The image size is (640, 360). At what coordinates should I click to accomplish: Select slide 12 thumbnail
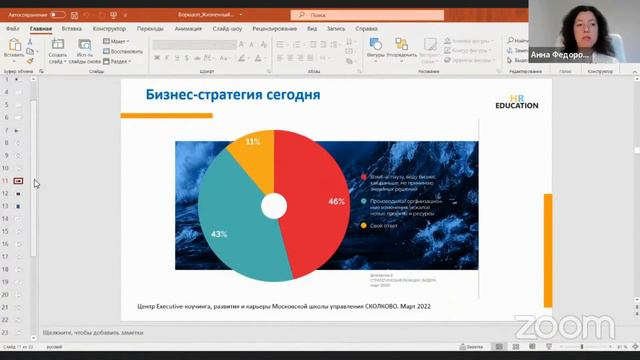tap(18, 193)
